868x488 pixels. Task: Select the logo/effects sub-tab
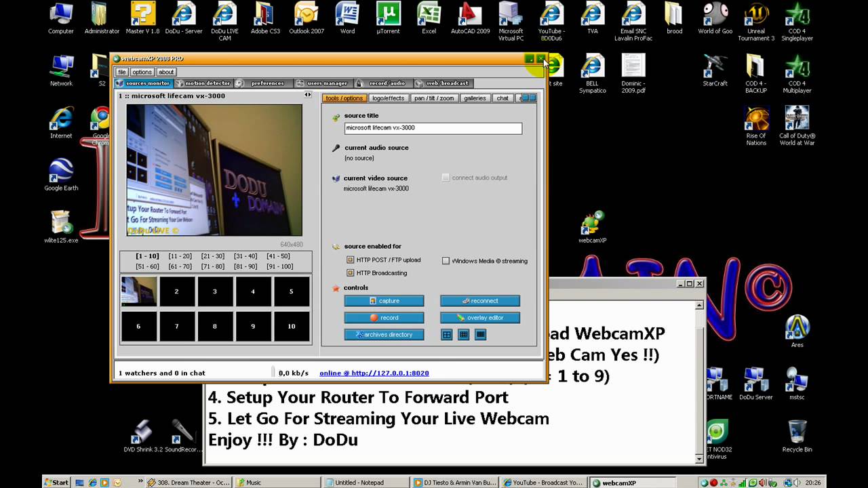click(x=388, y=98)
